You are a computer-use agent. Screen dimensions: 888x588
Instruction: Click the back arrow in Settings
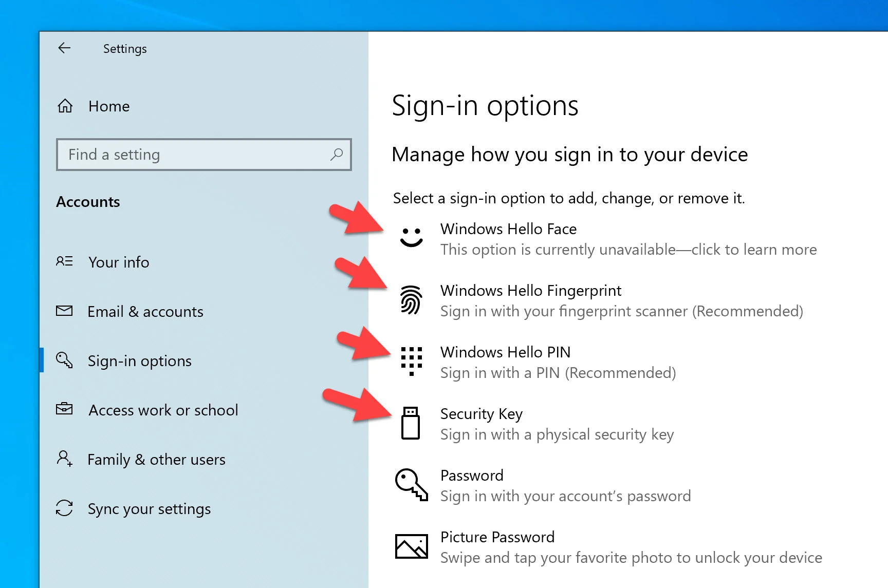pos(64,48)
